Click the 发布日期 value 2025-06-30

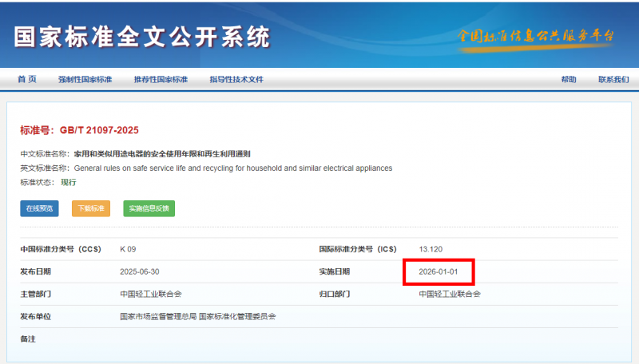pos(141,271)
